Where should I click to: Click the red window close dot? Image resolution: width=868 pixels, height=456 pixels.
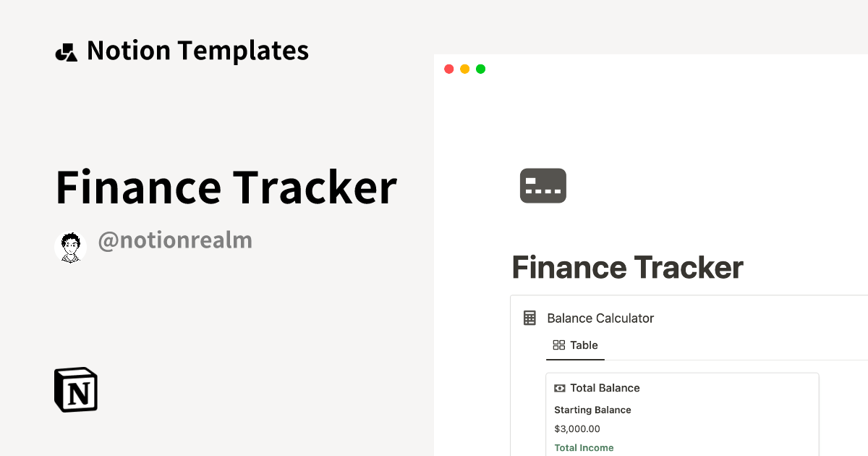(448, 69)
